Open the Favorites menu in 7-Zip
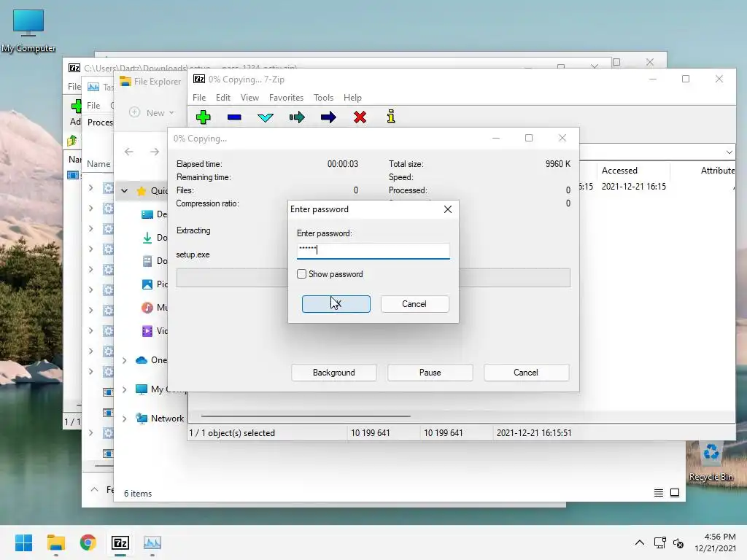 286,98
